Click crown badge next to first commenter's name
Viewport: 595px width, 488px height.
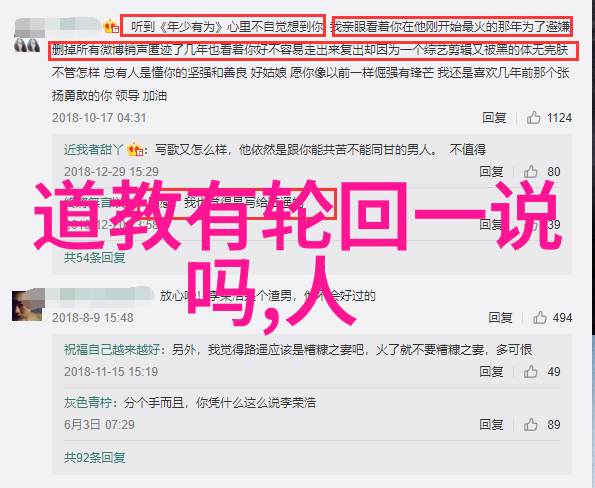[111, 27]
